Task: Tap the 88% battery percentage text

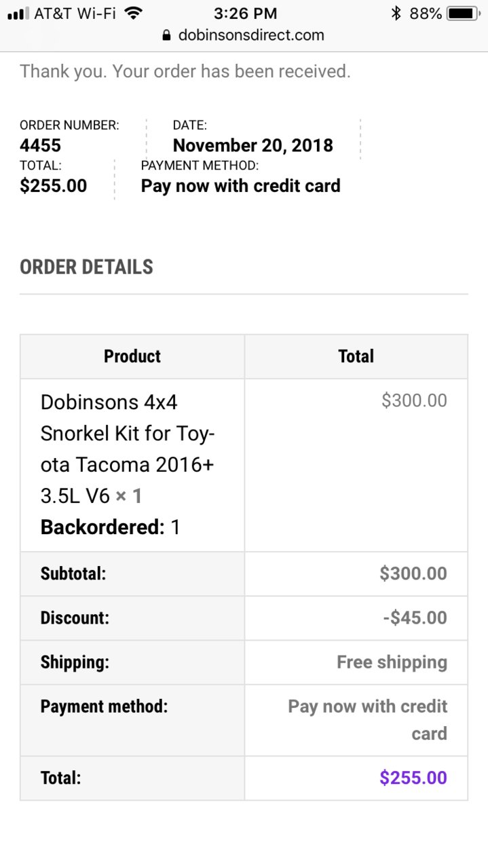Action: (x=426, y=13)
